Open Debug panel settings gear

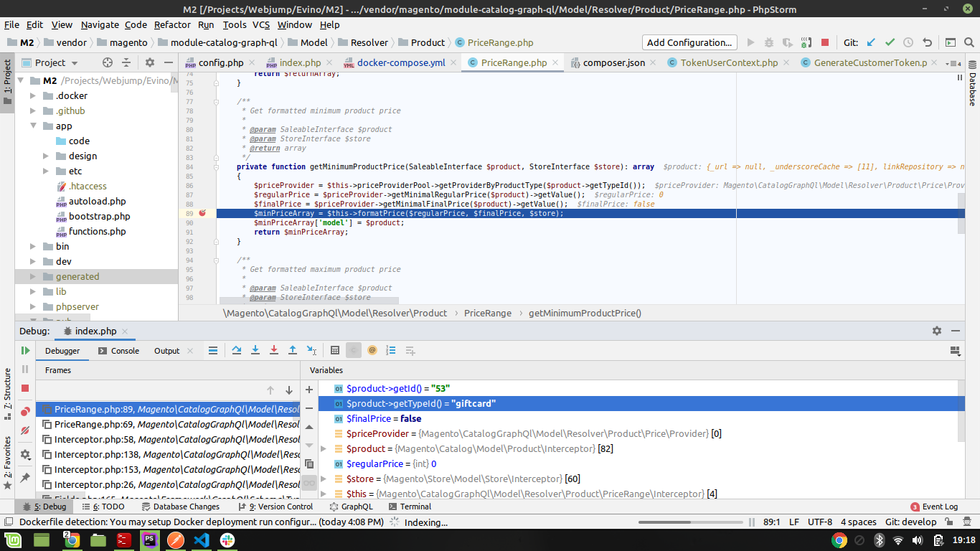click(937, 331)
